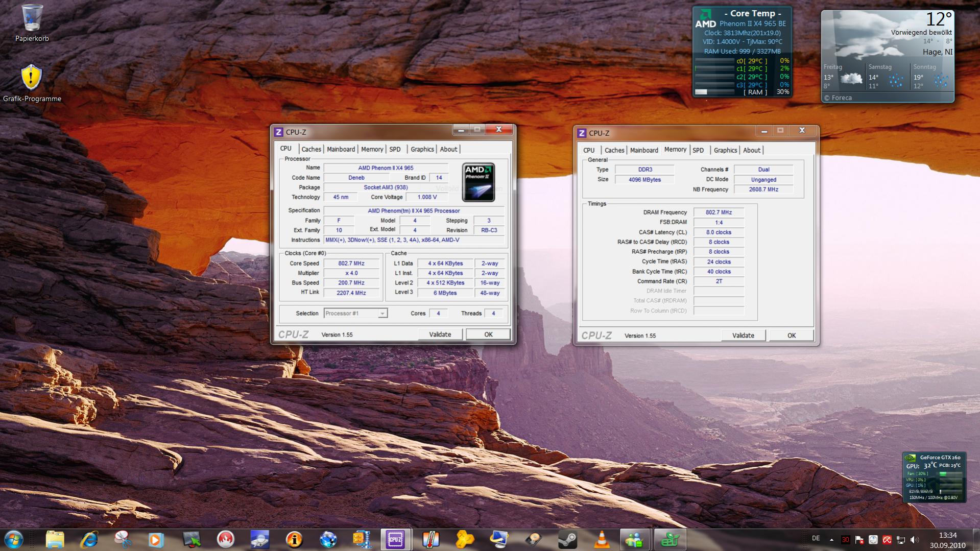This screenshot has width=980, height=551.
Task: Open About tab in left CPU-Z window
Action: click(448, 150)
